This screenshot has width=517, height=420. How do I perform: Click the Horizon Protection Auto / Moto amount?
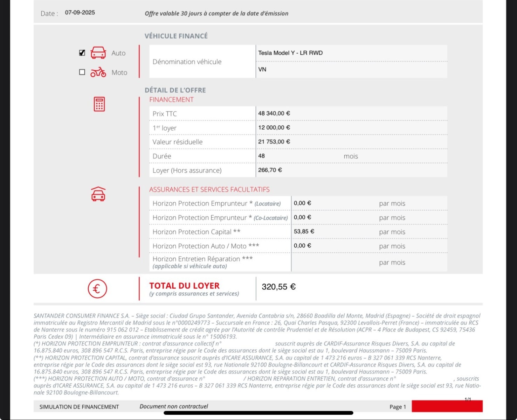pos(303,246)
